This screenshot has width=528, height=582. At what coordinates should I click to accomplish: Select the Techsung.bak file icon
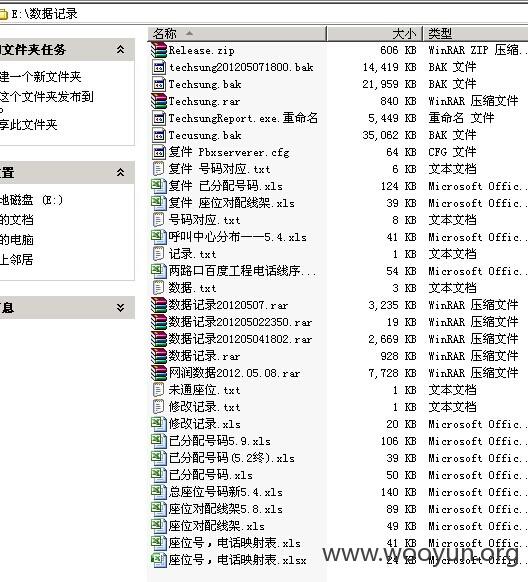click(x=159, y=84)
